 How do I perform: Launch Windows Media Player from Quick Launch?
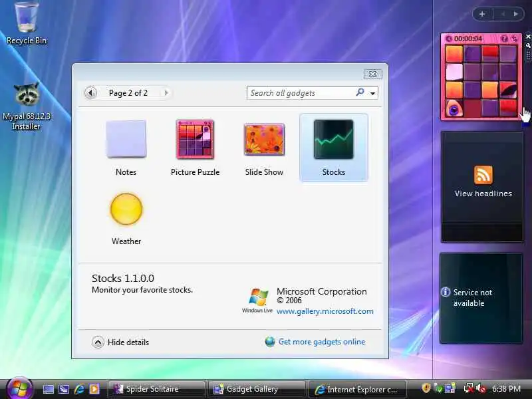click(x=94, y=389)
